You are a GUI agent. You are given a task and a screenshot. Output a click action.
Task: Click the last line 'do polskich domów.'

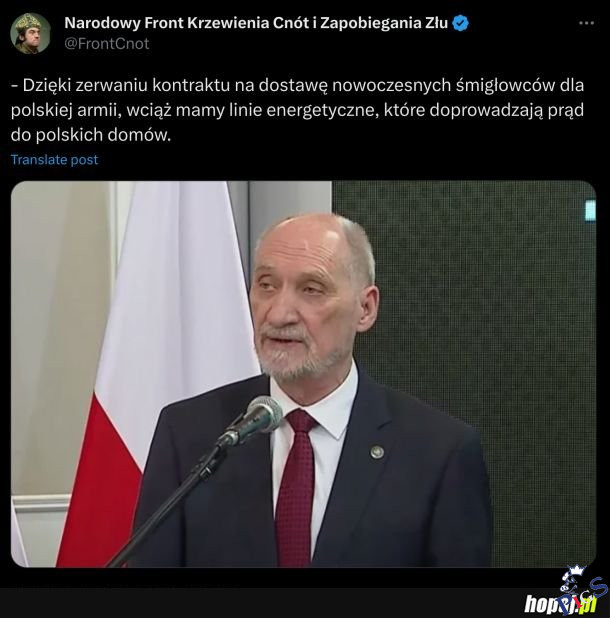tap(91, 135)
